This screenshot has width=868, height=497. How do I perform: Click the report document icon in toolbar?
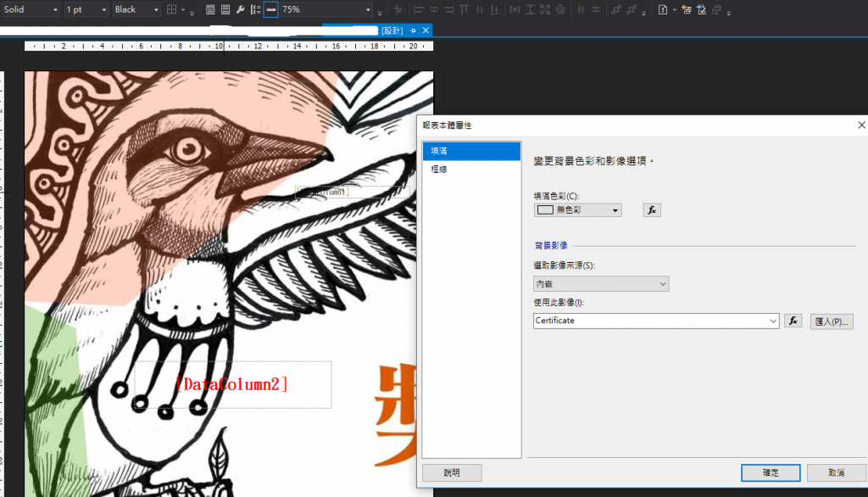663,9
